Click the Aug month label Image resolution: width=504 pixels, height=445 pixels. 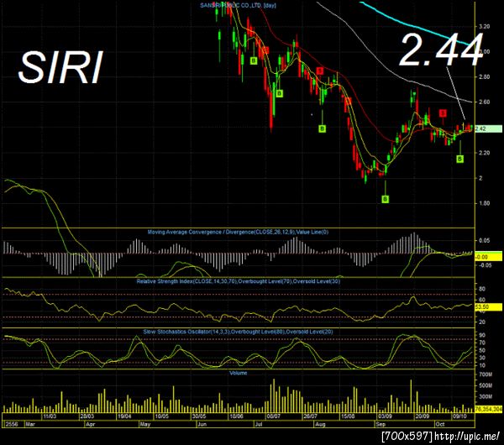point(320,424)
